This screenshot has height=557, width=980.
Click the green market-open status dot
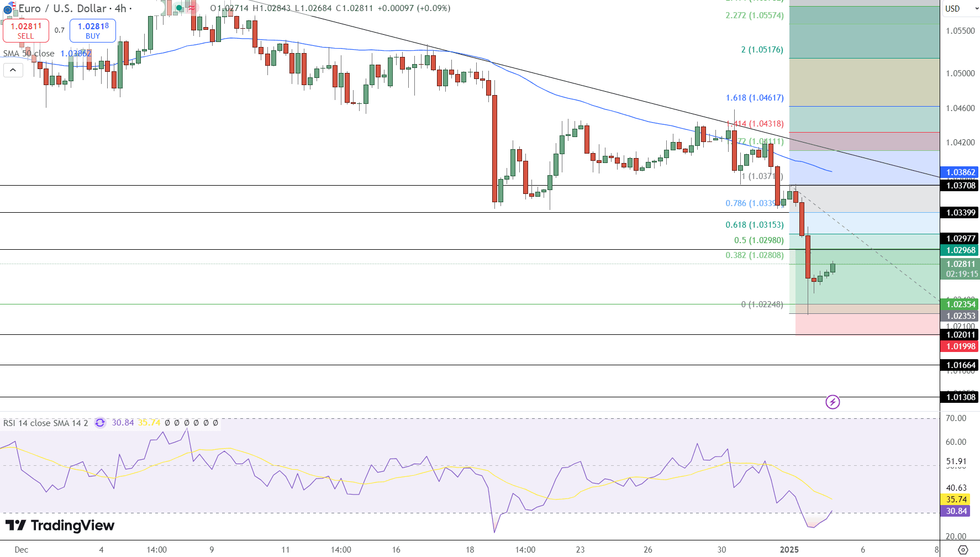point(179,8)
